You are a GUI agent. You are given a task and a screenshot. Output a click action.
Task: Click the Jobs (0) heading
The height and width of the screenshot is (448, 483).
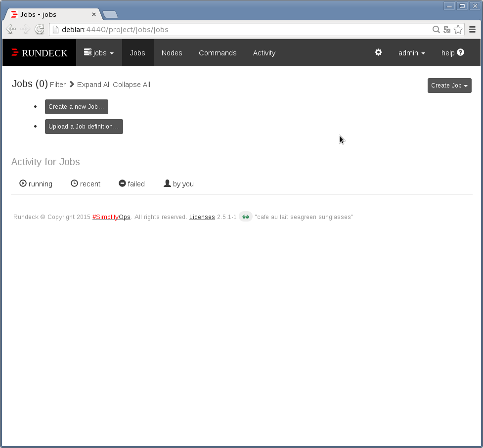30,84
